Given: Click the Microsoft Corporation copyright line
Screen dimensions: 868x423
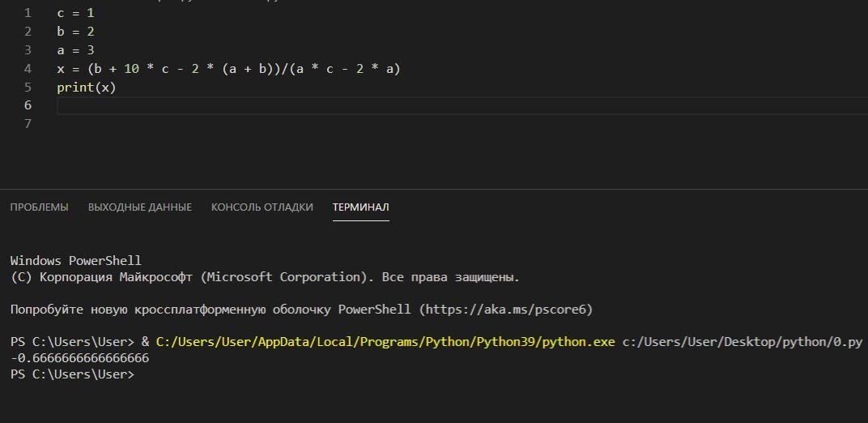Looking at the screenshot, I should pos(265,277).
